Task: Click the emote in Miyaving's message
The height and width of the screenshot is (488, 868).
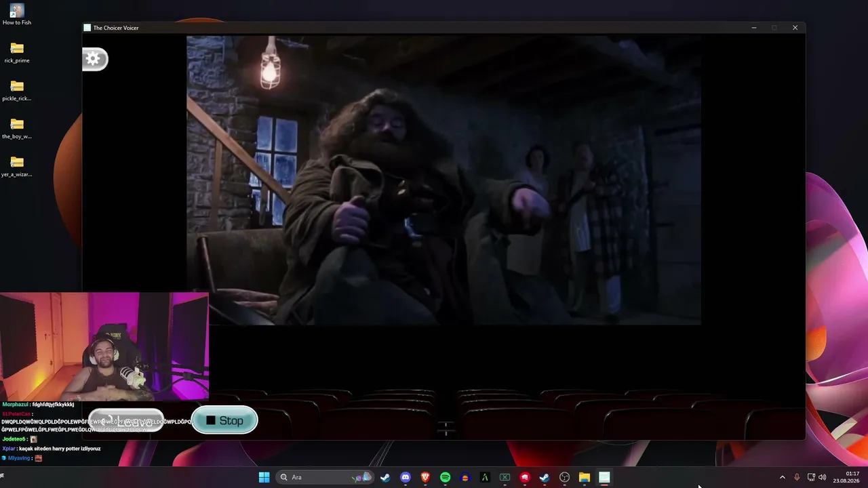Action: [39, 458]
